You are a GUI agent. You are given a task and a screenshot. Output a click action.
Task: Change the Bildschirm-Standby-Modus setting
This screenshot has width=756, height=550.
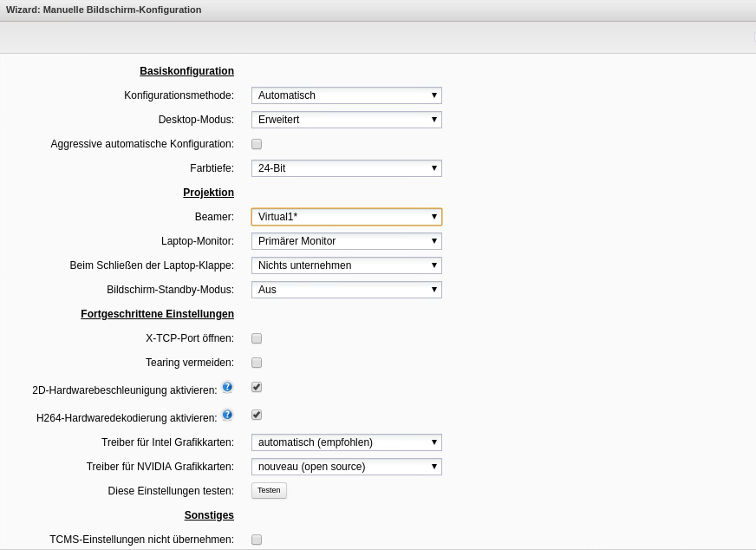[x=346, y=290]
